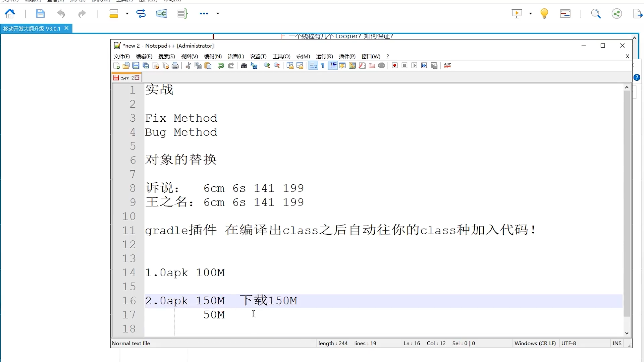Screen dimensions: 644x362
Task: Expand dropdown arrow beside the layout icon
Action: tap(127, 14)
